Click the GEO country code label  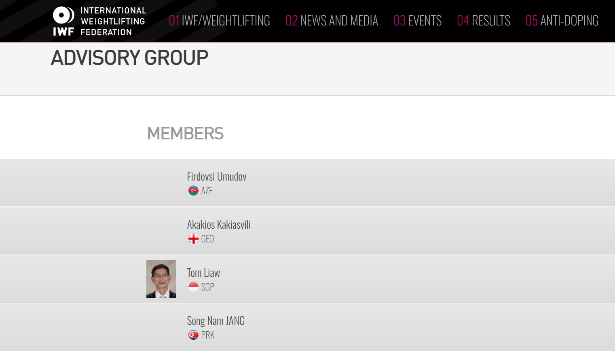coord(207,239)
